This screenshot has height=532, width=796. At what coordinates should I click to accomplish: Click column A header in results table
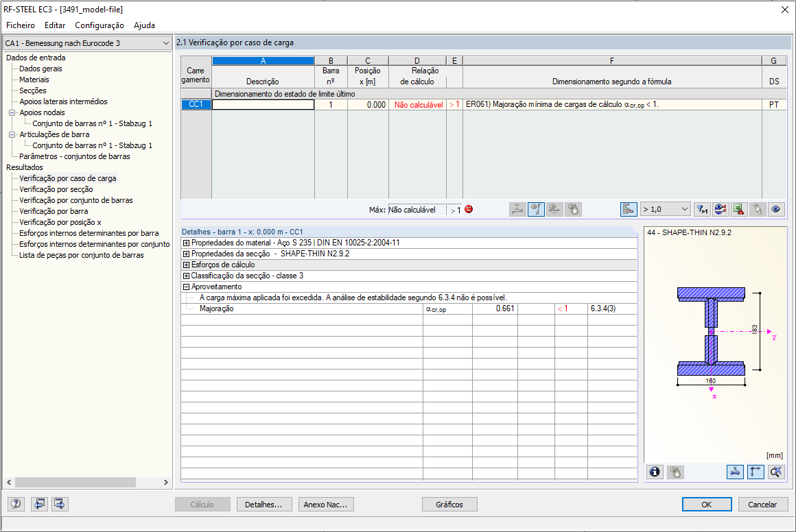263,61
